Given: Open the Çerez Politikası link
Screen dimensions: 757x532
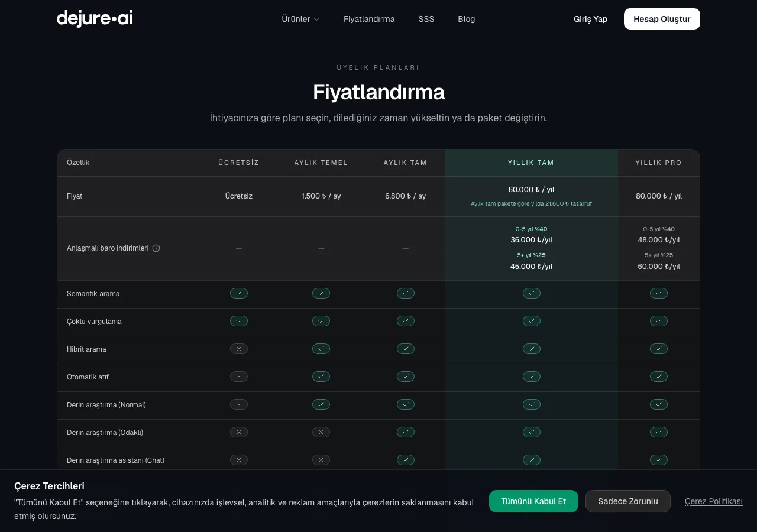Looking at the screenshot, I should [714, 501].
